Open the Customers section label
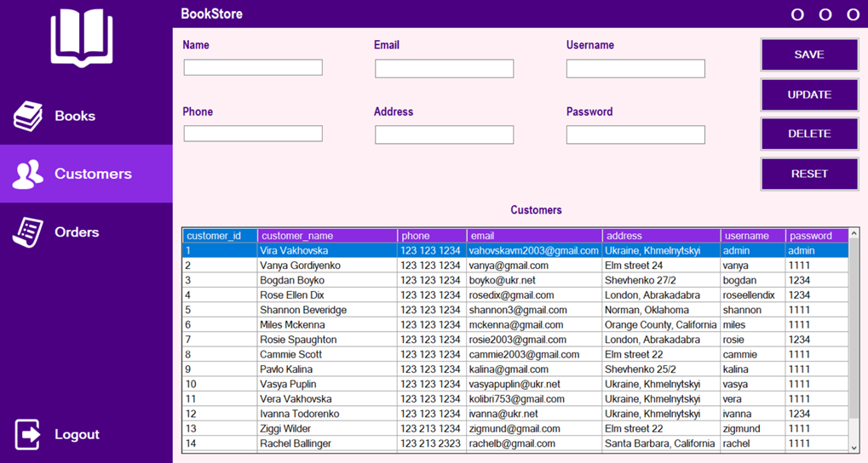This screenshot has height=463, width=868. [x=93, y=174]
